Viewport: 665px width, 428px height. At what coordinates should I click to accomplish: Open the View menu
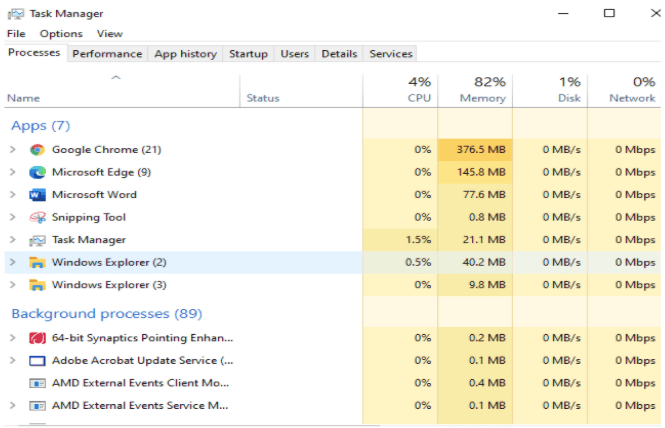tap(109, 34)
